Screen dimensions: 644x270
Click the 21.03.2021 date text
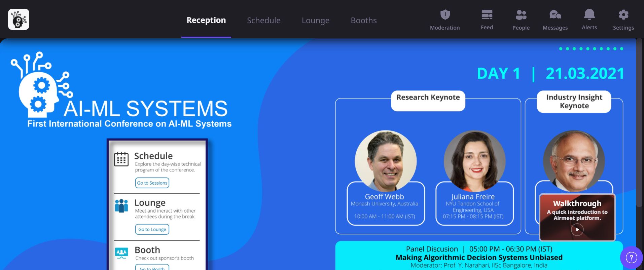585,74
